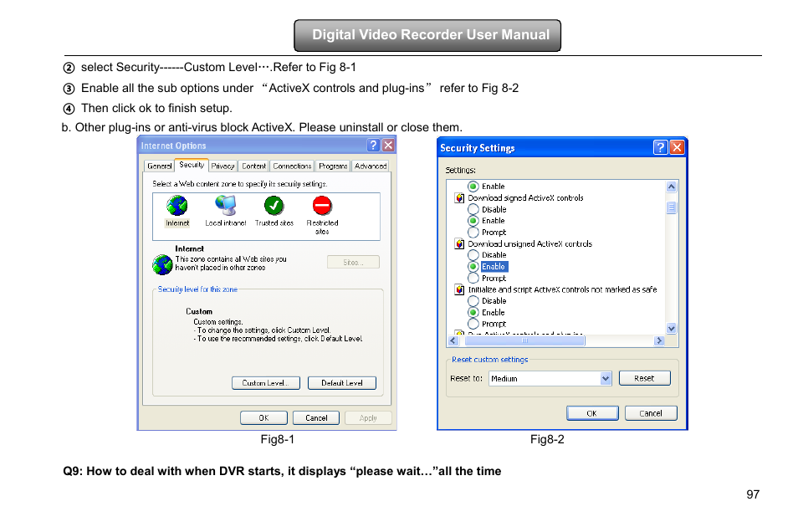
Task: Click the Internet globe icon beside zone description
Action: [162, 264]
